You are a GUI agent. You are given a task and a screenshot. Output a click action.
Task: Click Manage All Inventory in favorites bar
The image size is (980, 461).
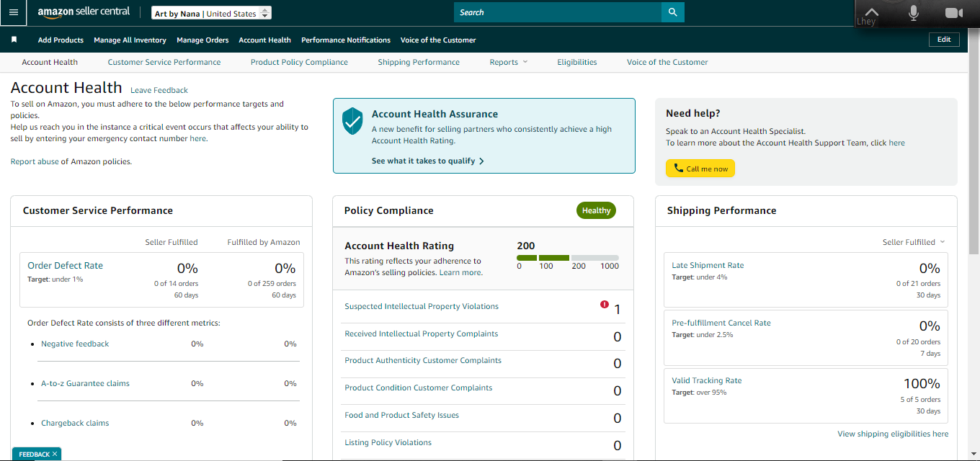tap(130, 40)
